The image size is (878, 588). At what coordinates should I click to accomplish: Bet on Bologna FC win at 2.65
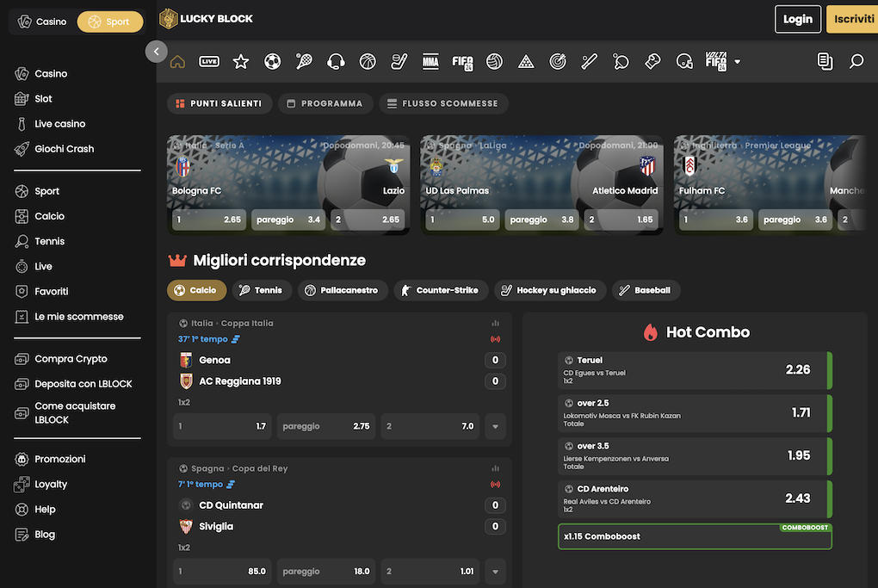(209, 220)
